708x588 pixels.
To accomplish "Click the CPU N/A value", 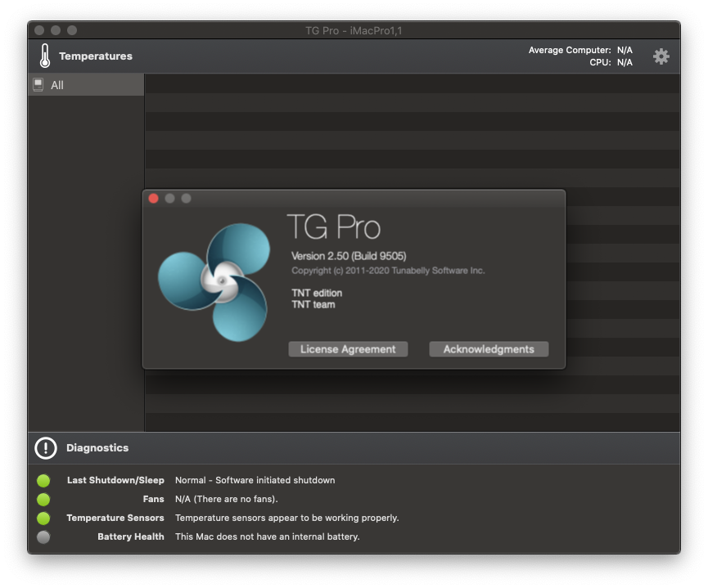I will (x=625, y=62).
